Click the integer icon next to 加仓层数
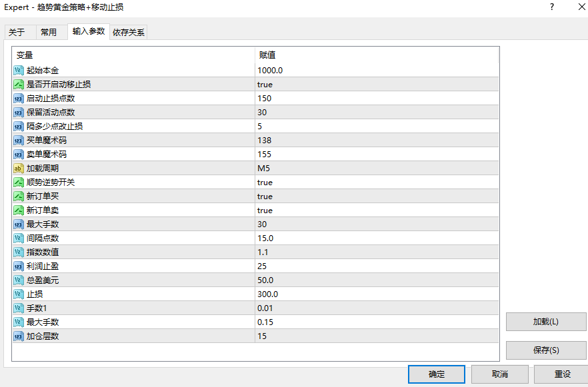Screen dimensions: 588x387 click(19, 336)
